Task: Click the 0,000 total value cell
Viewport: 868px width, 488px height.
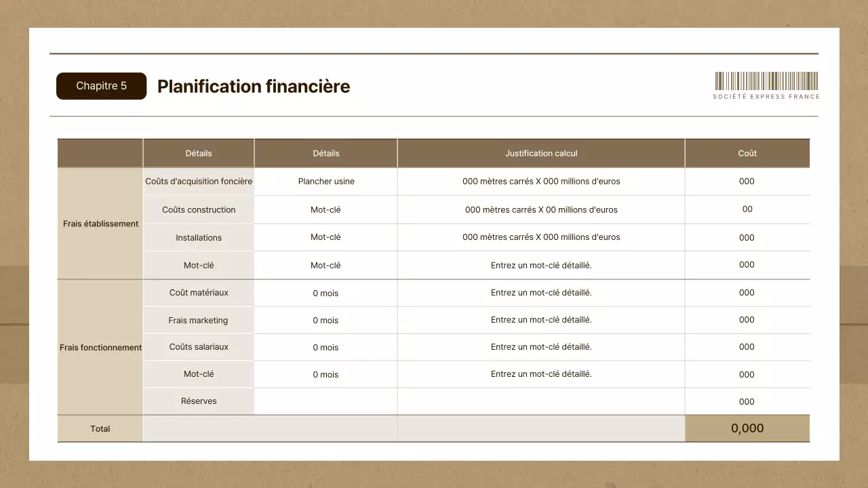Action: pyautogui.click(x=747, y=428)
